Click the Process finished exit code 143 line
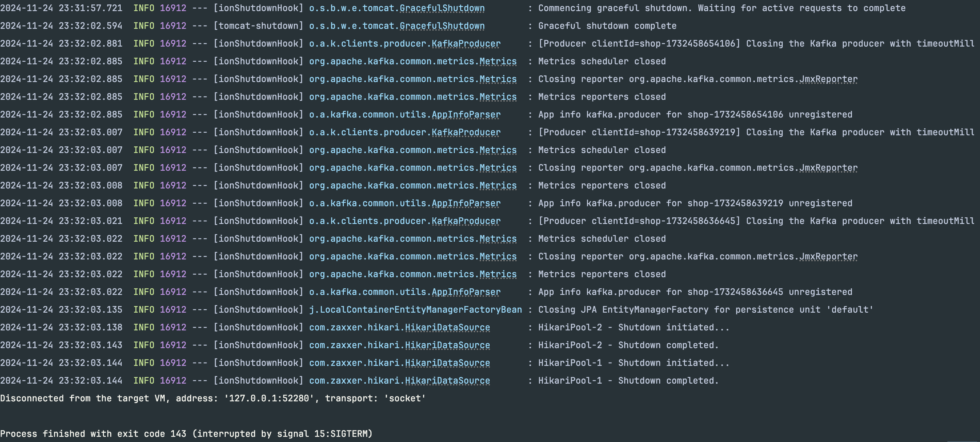The image size is (980, 442). pos(186,433)
